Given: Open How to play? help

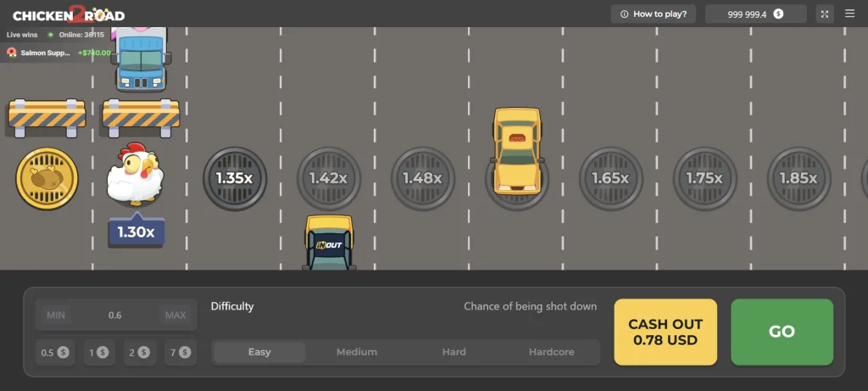Looking at the screenshot, I should click(653, 14).
